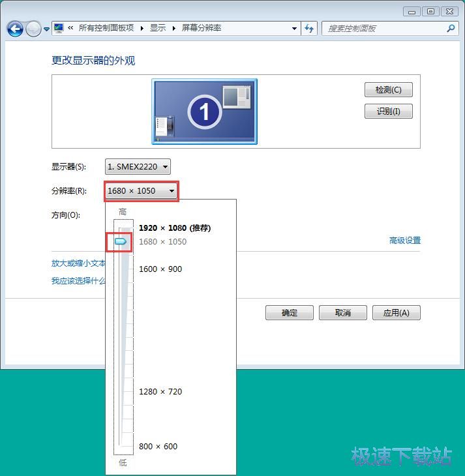Viewport: 465px width, 476px height.
Task: Click 识别(I) identify button
Action: (x=389, y=112)
